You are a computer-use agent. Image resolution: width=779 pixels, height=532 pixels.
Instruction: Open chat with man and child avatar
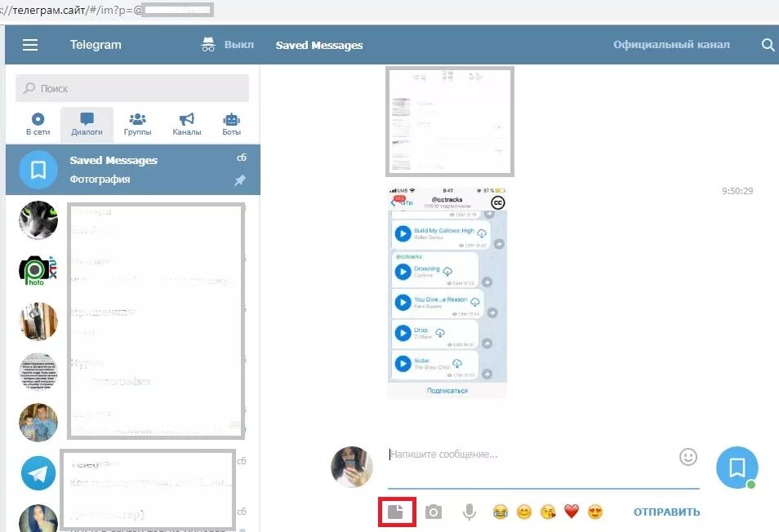[38, 423]
